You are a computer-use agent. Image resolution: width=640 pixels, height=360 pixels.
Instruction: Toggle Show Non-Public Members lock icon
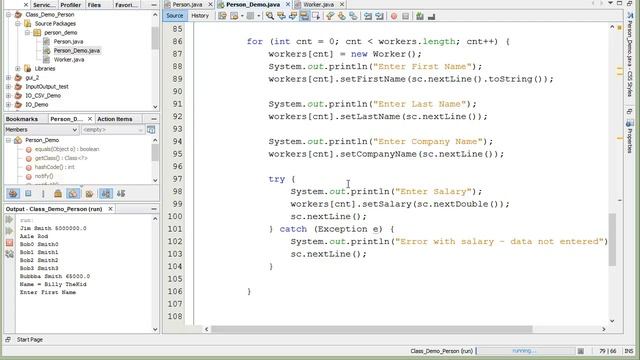(58, 193)
